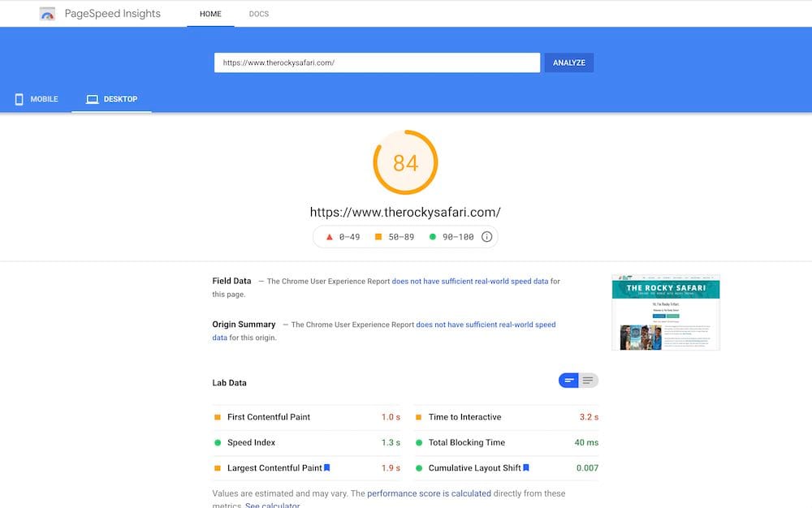Open the 'See calculator' link

(x=272, y=505)
